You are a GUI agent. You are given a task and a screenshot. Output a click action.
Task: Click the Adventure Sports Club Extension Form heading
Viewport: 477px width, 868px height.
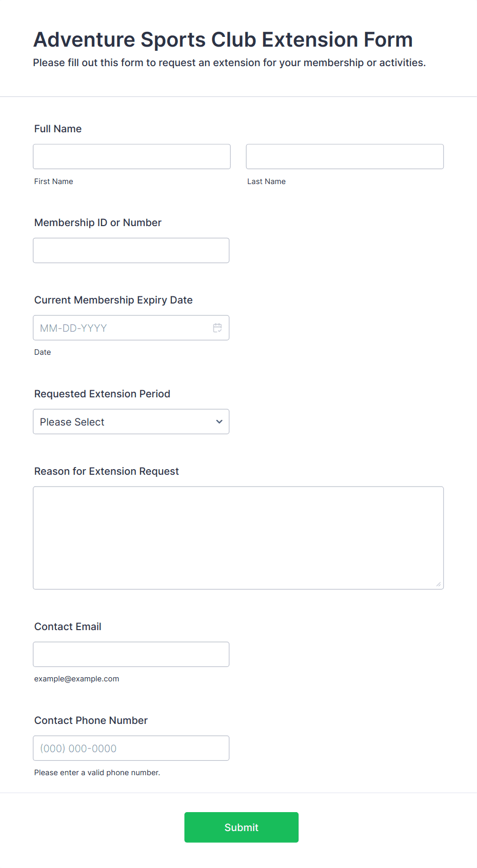(223, 39)
